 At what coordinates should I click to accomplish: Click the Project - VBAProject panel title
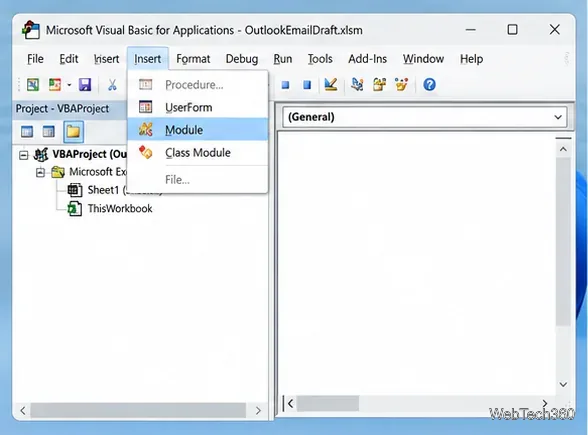[x=62, y=109]
